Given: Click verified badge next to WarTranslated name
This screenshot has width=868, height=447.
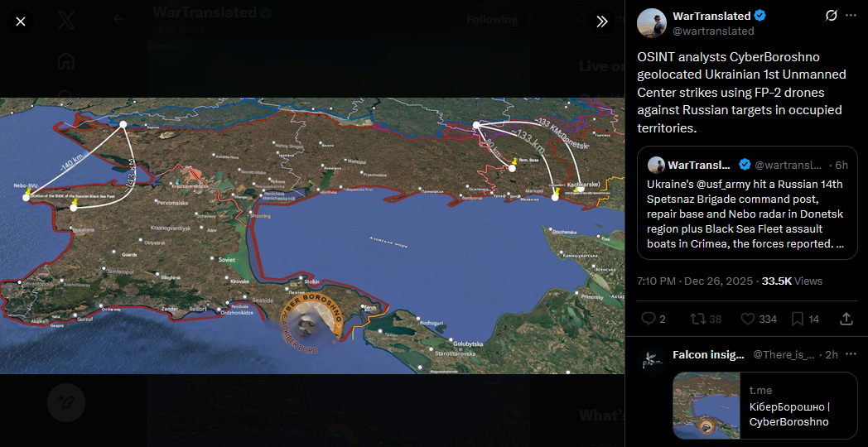Looking at the screenshot, I should 760,16.
